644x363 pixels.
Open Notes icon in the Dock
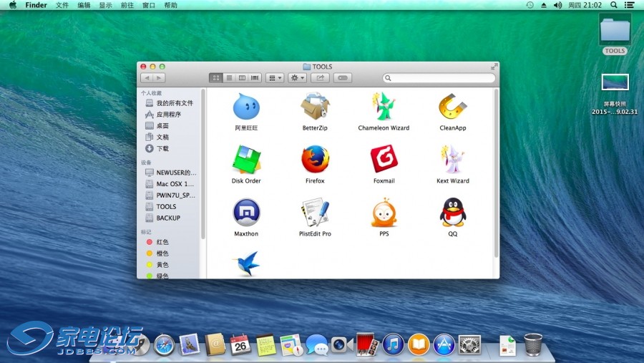pos(266,344)
